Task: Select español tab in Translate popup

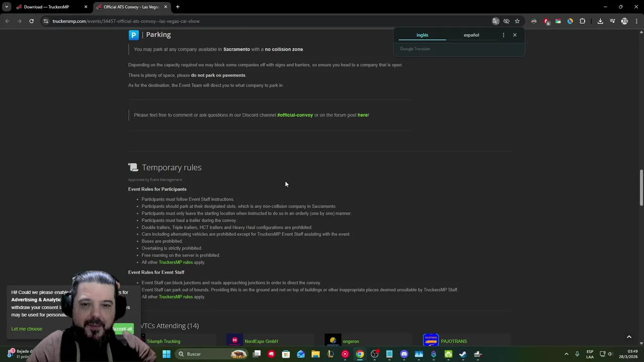Action: [x=471, y=35]
